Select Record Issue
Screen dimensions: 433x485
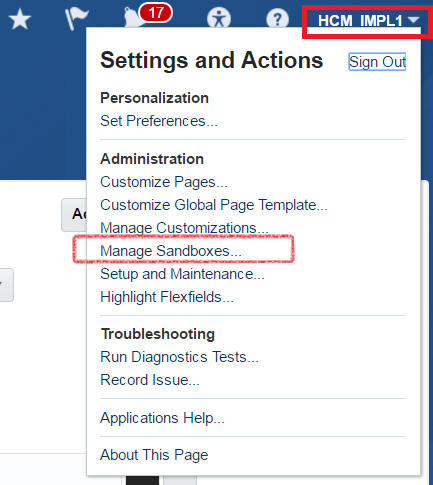[x=150, y=380]
